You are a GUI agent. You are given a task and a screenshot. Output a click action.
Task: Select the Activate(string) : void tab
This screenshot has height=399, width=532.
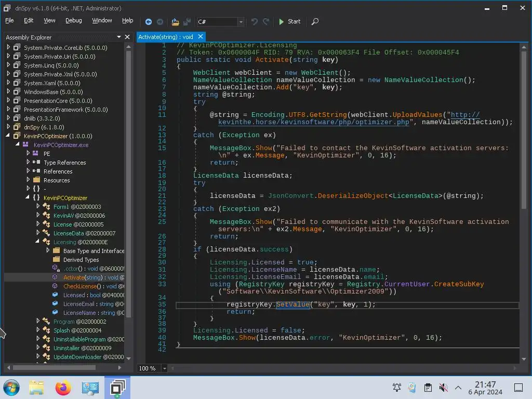click(x=166, y=37)
